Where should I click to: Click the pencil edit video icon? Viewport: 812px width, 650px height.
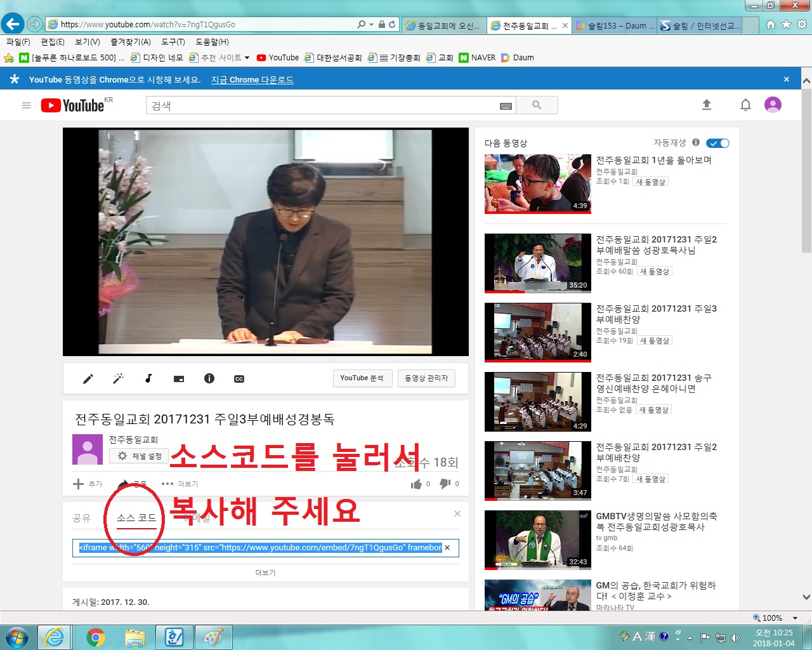pyautogui.click(x=88, y=379)
